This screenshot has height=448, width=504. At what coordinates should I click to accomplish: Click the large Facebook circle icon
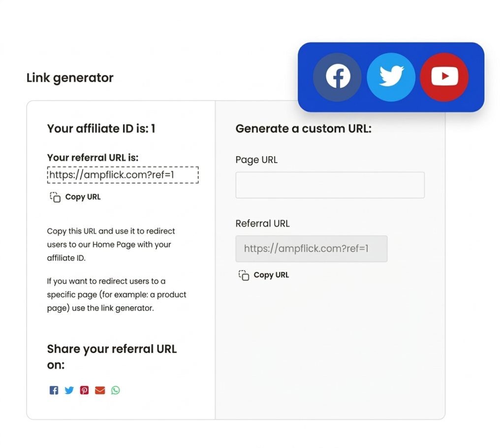pos(338,77)
